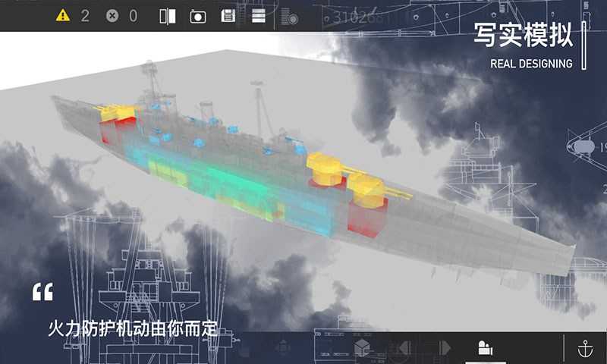This screenshot has height=364, width=607.
Task: Take a screenshot with the camera icon
Action: click(x=198, y=16)
